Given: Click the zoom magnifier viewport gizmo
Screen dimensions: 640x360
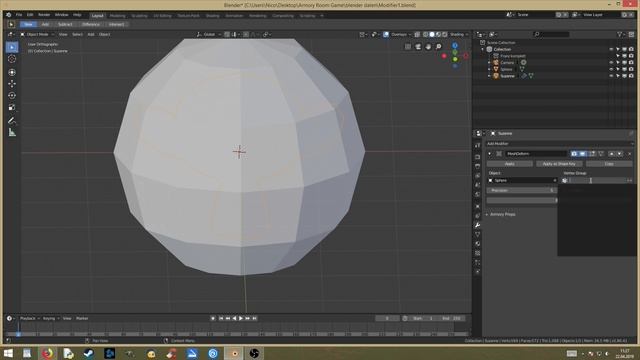Looking at the screenshot, I should (x=438, y=47).
